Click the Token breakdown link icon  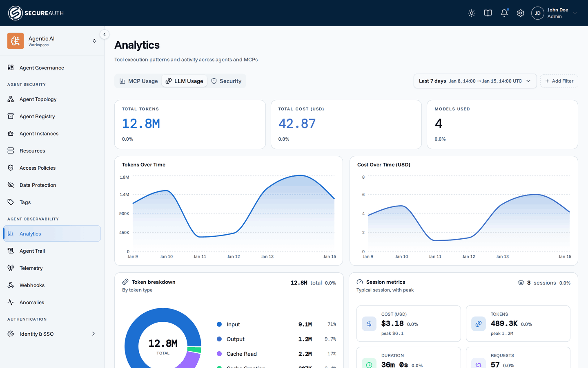click(x=125, y=282)
